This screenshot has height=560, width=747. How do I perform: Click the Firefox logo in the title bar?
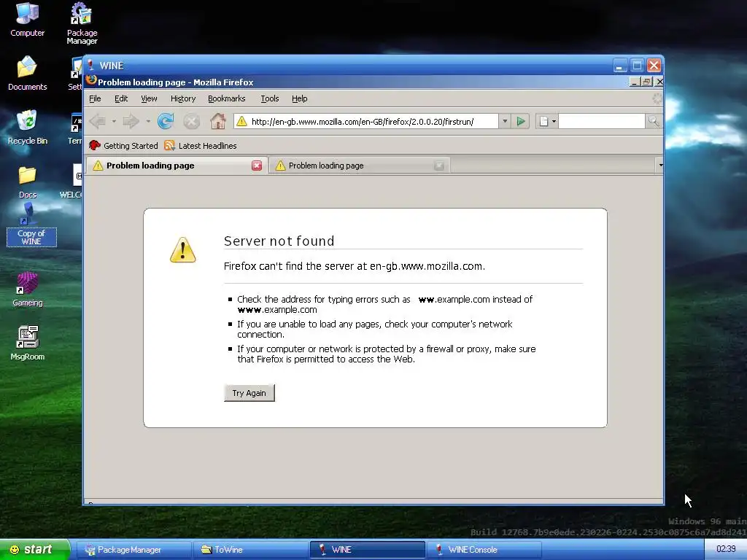click(x=90, y=80)
